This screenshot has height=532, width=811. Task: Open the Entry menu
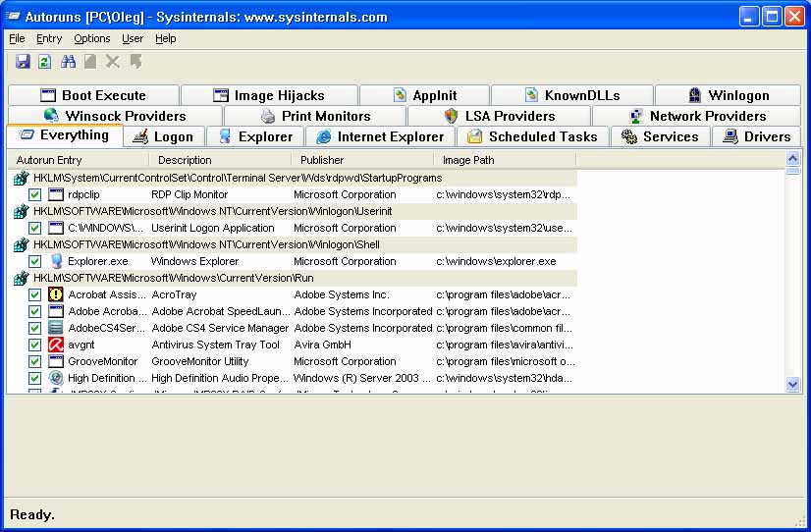point(49,38)
